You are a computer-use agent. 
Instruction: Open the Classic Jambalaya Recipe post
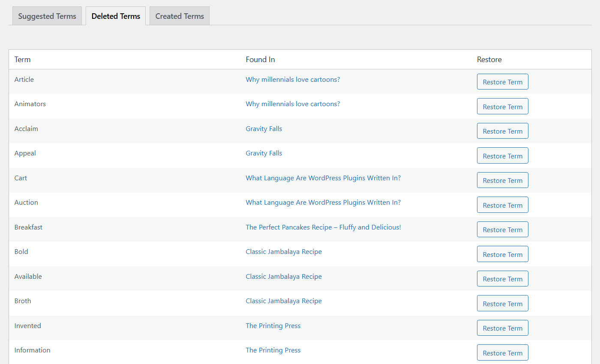[x=283, y=251]
